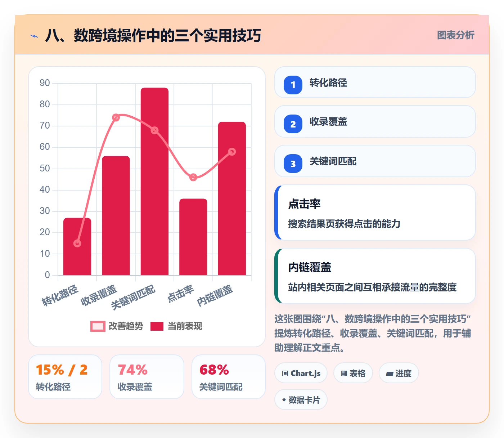The width and height of the screenshot is (504, 438).
Task: Click the x-axis label 关键词匹配
Action: tap(133, 298)
